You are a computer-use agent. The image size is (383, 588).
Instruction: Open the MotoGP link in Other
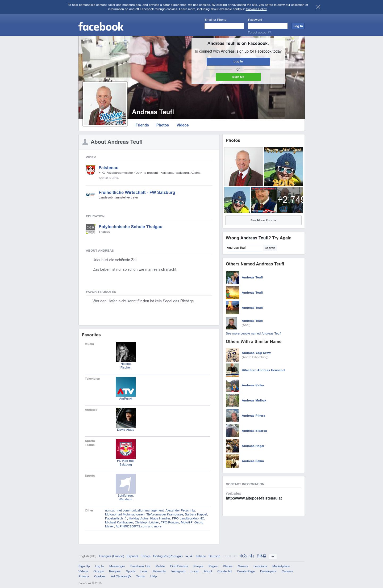click(x=187, y=522)
